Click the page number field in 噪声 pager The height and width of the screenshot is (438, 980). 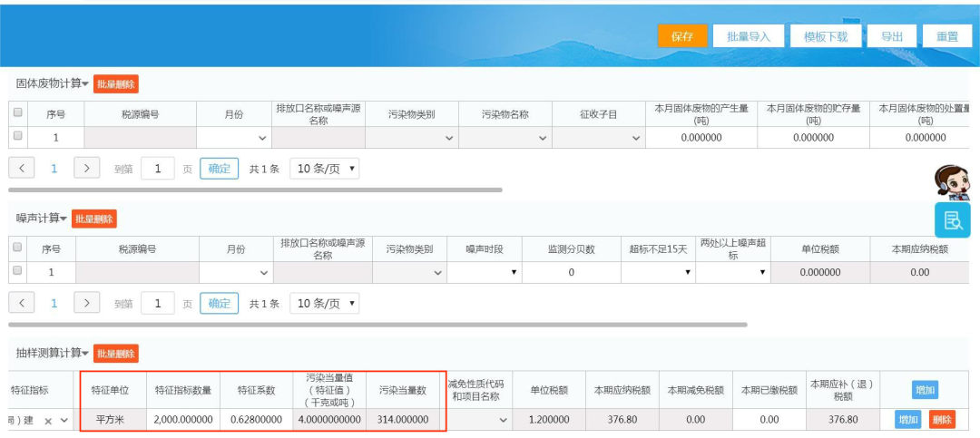point(158,303)
